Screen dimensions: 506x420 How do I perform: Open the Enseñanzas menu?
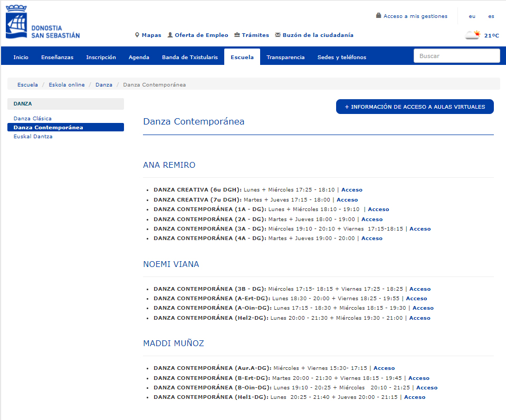[x=57, y=57]
